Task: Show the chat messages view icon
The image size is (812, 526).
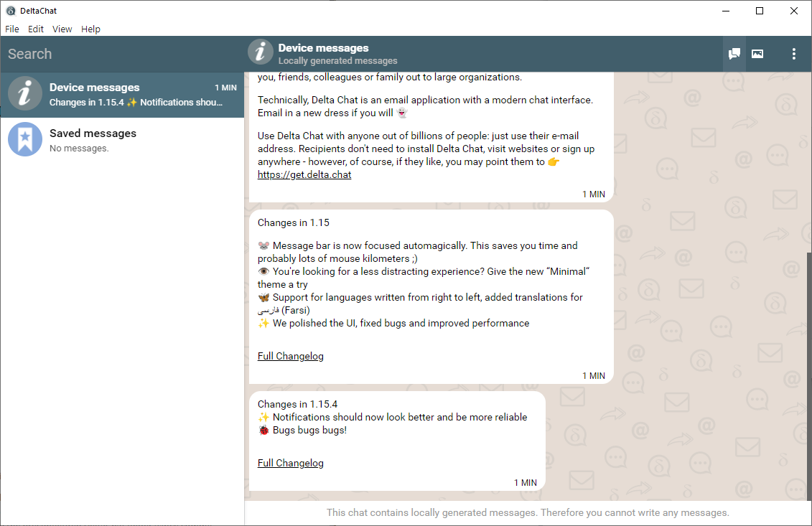Action: click(734, 54)
